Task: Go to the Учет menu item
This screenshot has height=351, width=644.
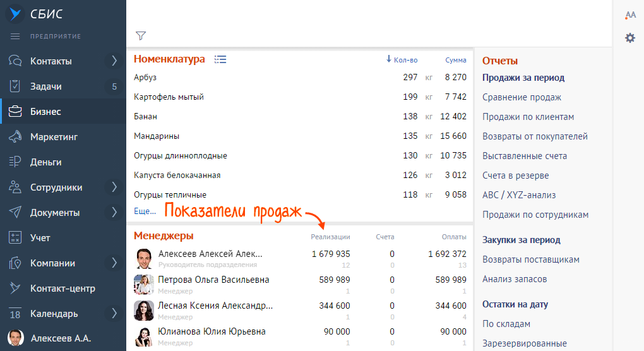Action: [x=40, y=238]
